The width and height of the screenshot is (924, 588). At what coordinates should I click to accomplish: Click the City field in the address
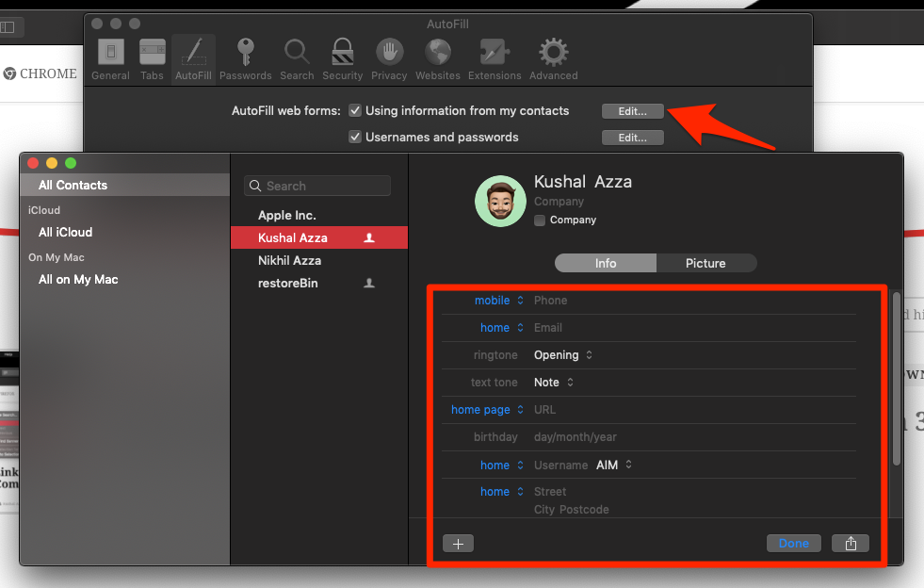pyautogui.click(x=544, y=510)
